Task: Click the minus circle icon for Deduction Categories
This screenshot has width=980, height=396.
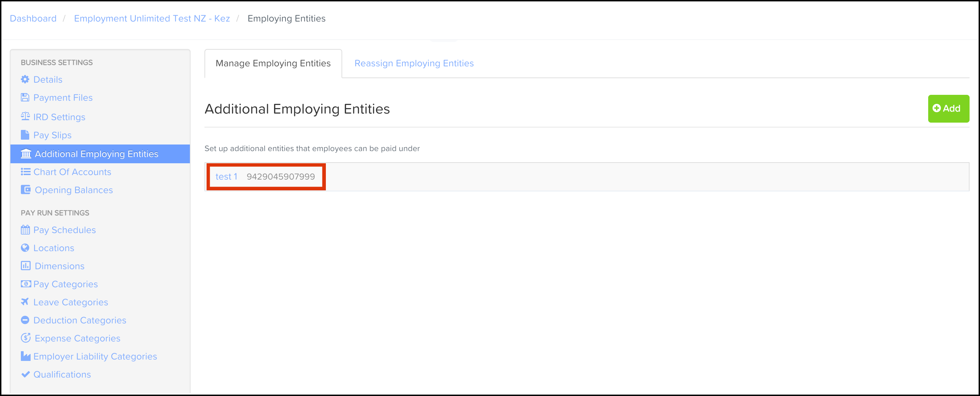Action: coord(25,320)
